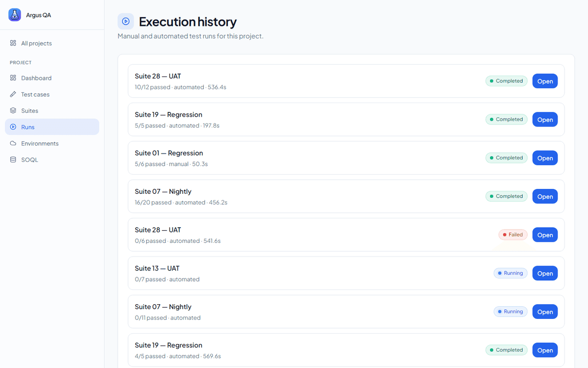Click the Runs play icon in the sidebar
Image resolution: width=588 pixels, height=368 pixels.
pos(13,127)
